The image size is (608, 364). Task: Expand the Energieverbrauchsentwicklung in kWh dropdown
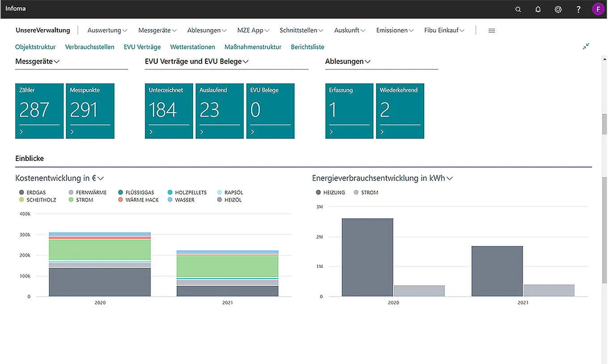pyautogui.click(x=449, y=178)
